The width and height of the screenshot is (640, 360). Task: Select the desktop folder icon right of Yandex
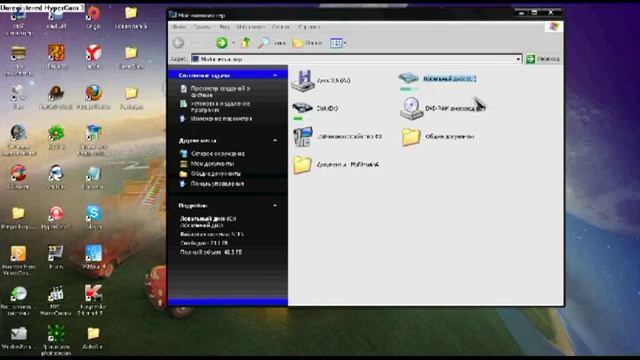point(131,53)
